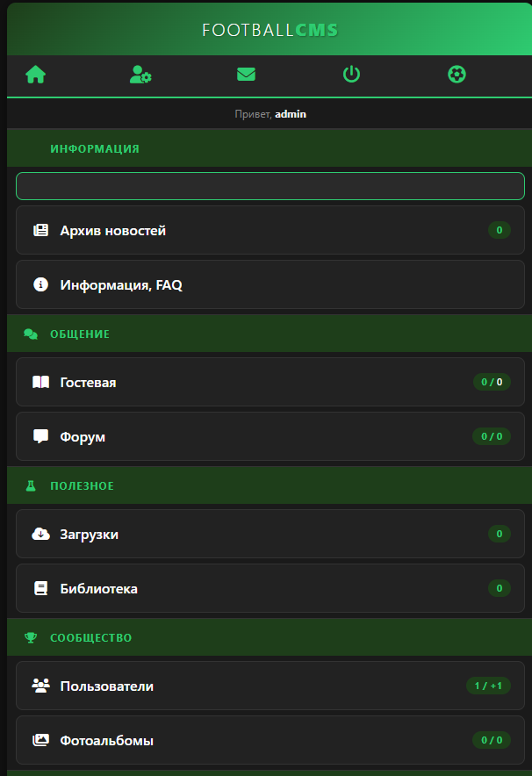Click the soccer ball icon

point(457,75)
